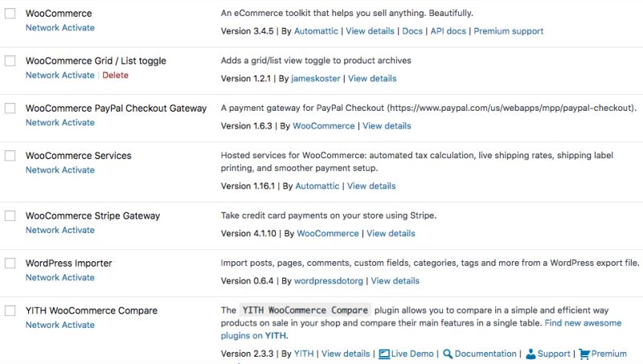Click the Version 2.3.3 text
The image size is (643, 364).
(248, 354)
